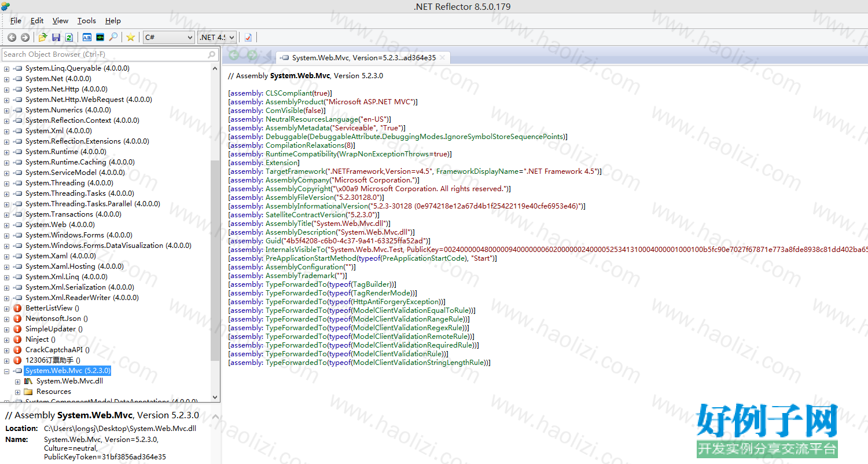
Task: Open the View menu
Action: pos(60,21)
